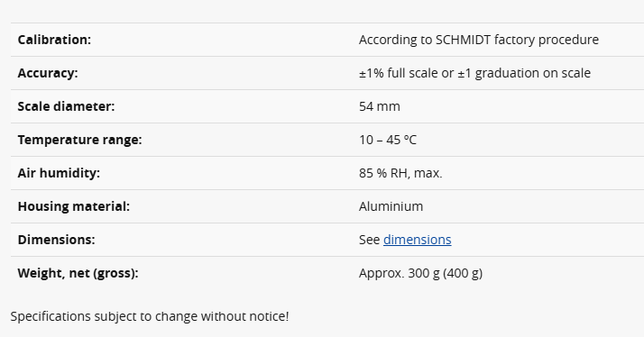644x337 pixels.
Task: Click the Scale diameter label
Action: pyautogui.click(x=66, y=106)
